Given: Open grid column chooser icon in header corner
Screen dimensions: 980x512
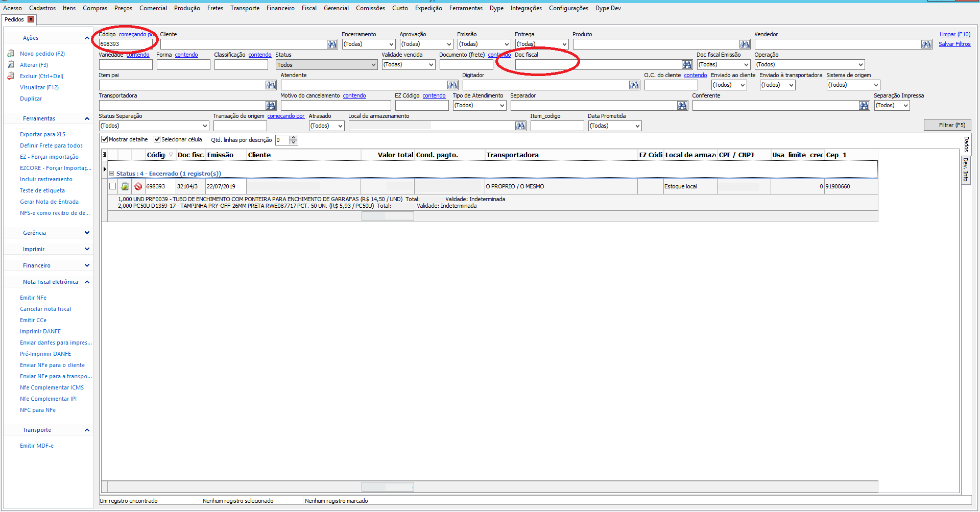Looking at the screenshot, I should point(105,155).
